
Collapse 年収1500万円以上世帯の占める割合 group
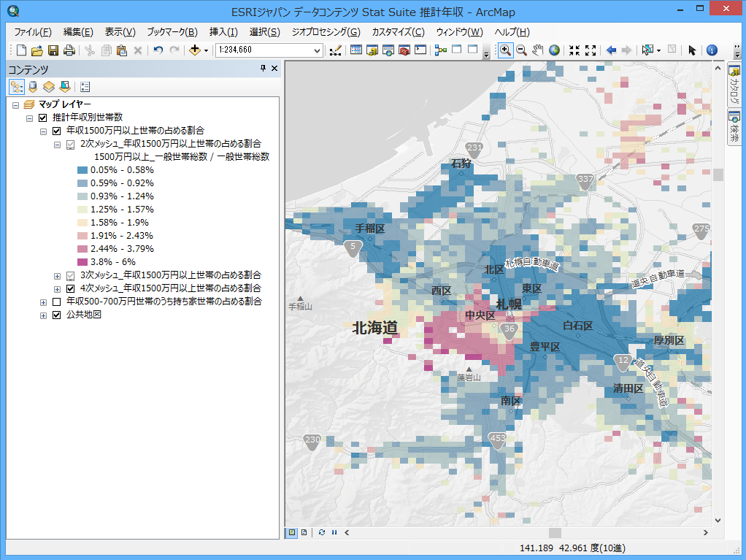[x=43, y=131]
